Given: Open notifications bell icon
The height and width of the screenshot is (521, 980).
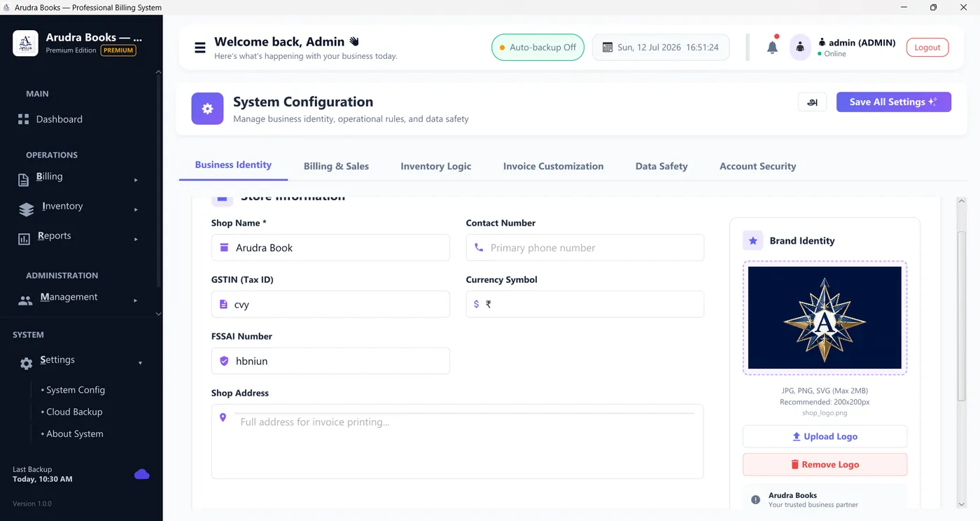Looking at the screenshot, I should tap(772, 48).
